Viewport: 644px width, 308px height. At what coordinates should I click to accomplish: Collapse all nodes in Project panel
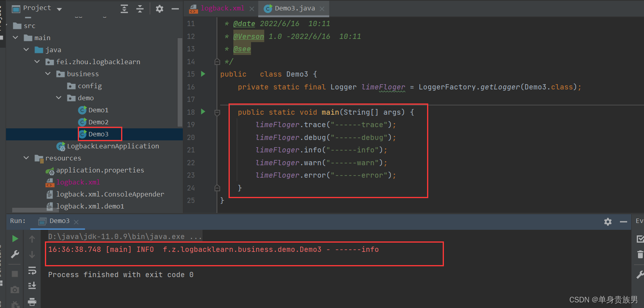click(x=140, y=9)
